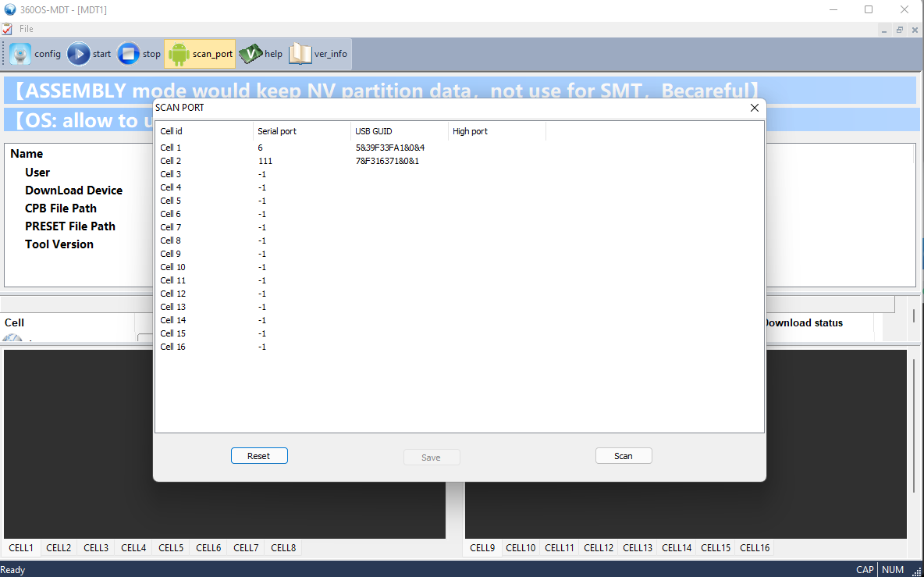Click the 360OS-MDT application icon in the titlebar
Image resolution: width=924 pixels, height=577 pixels.
pyautogui.click(x=10, y=9)
